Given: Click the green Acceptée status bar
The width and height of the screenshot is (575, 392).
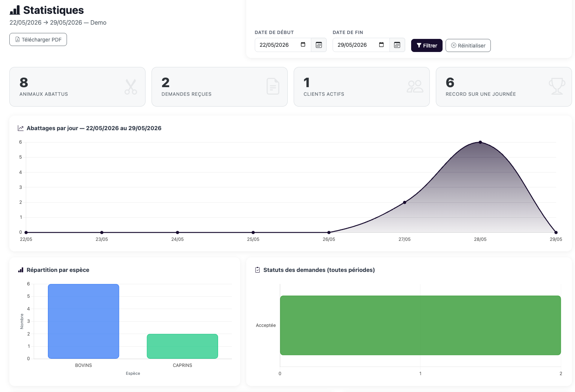Looking at the screenshot, I should (420, 325).
